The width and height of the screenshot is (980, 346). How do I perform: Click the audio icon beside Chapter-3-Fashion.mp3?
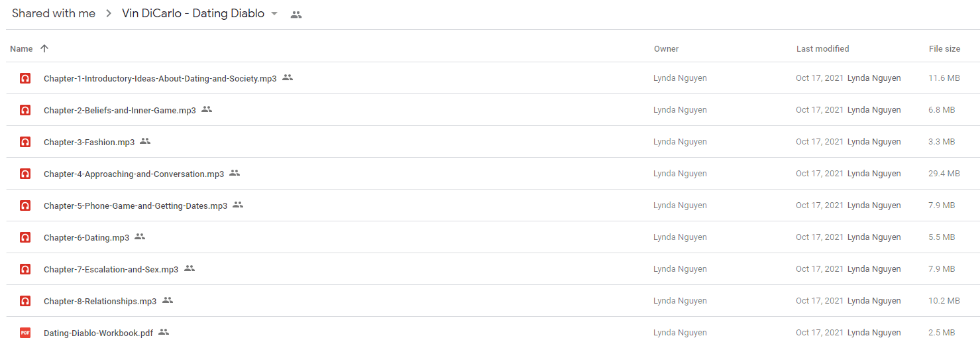(x=25, y=142)
